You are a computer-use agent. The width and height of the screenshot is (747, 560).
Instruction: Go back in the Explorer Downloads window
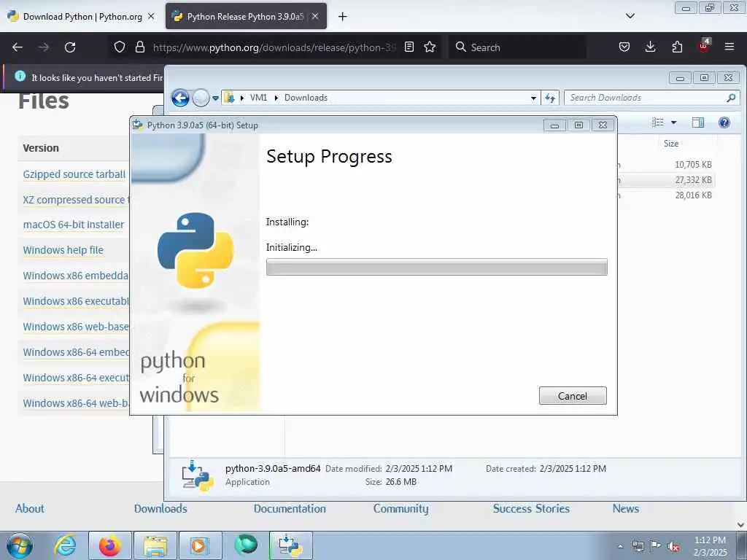point(180,98)
